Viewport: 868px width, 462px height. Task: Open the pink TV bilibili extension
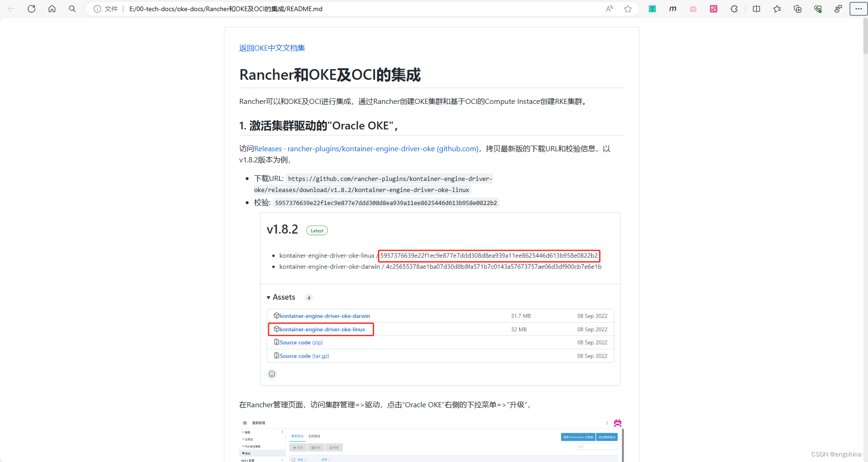[x=693, y=9]
